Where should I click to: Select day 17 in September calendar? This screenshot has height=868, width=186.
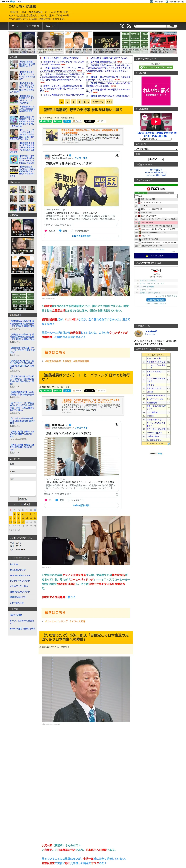[x=23, y=522]
